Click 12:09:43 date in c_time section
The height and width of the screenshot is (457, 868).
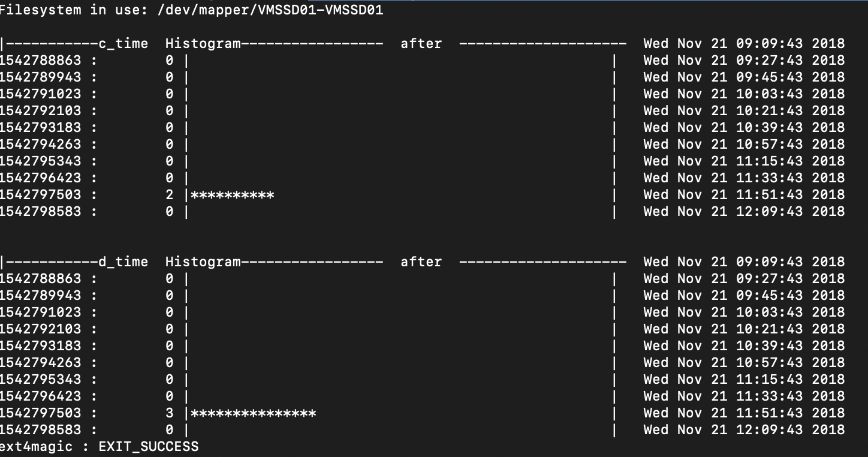[744, 212]
